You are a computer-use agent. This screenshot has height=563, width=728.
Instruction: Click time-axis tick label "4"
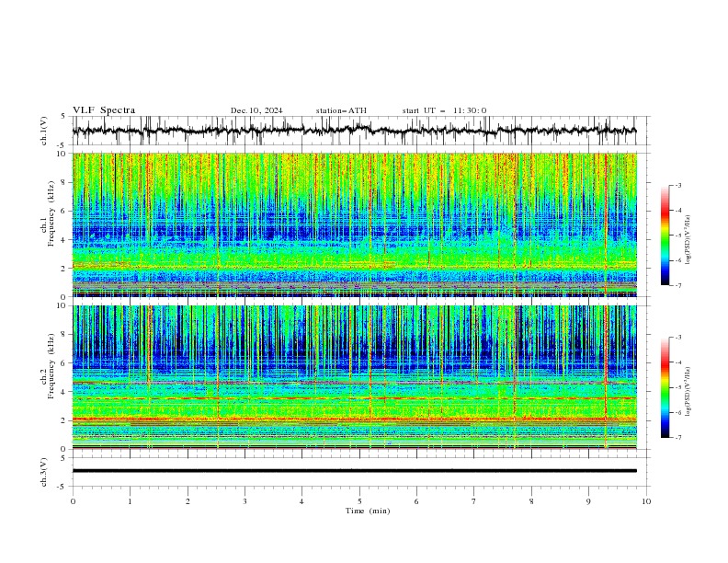[301, 501]
